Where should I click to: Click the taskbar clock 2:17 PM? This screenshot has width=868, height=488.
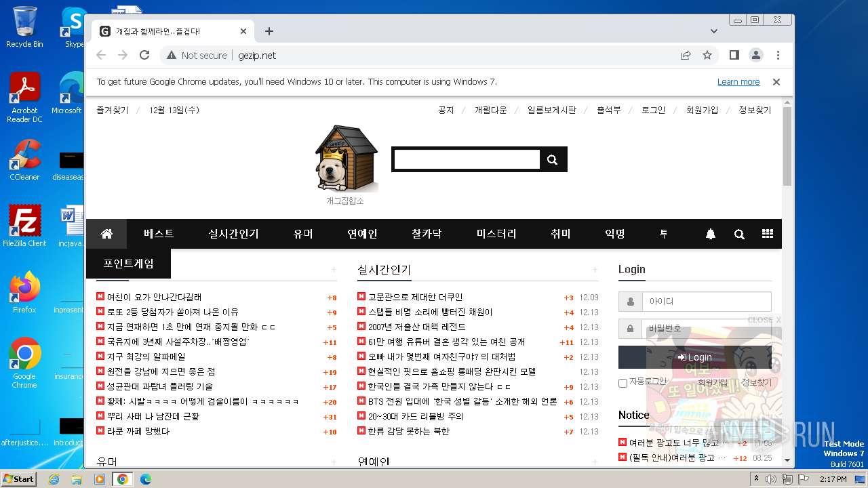coord(832,479)
